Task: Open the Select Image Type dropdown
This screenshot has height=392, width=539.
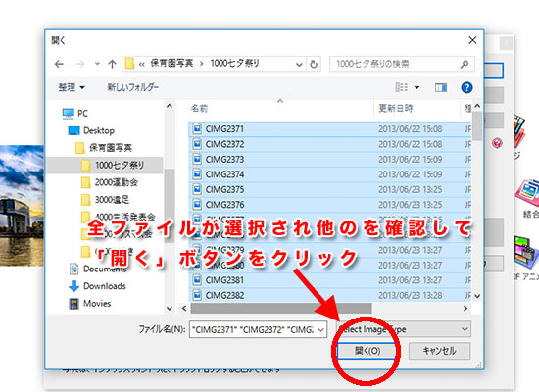Action: (404, 329)
